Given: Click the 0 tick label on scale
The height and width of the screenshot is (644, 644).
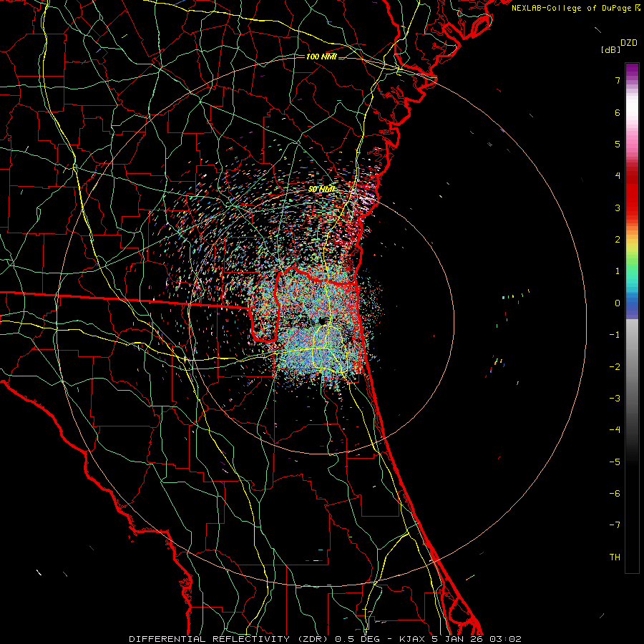Looking at the screenshot, I should (x=618, y=303).
